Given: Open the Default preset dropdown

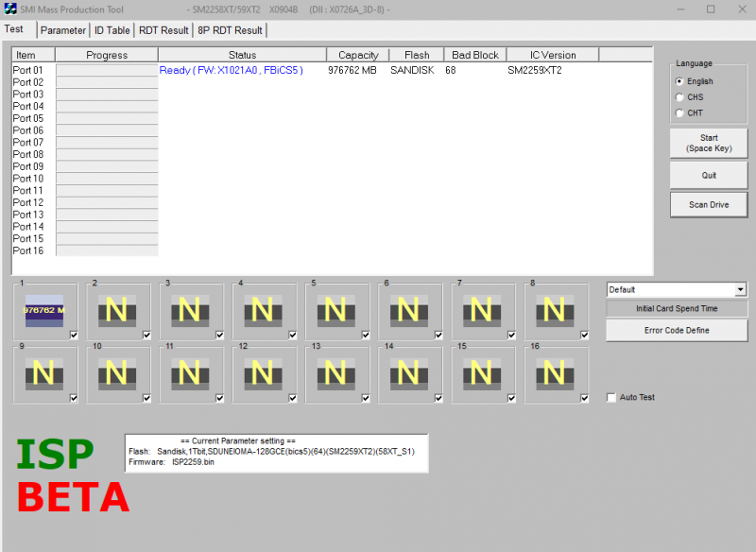Looking at the screenshot, I should coord(741,289).
